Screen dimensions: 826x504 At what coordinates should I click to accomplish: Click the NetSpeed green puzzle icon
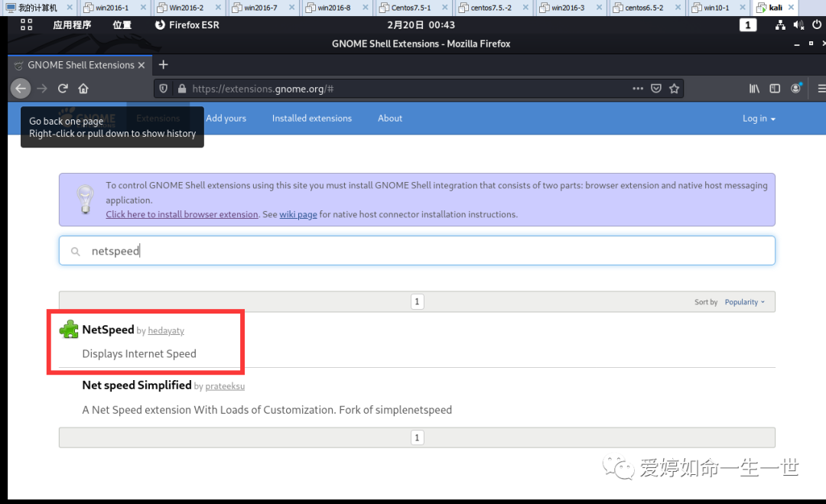(x=69, y=330)
